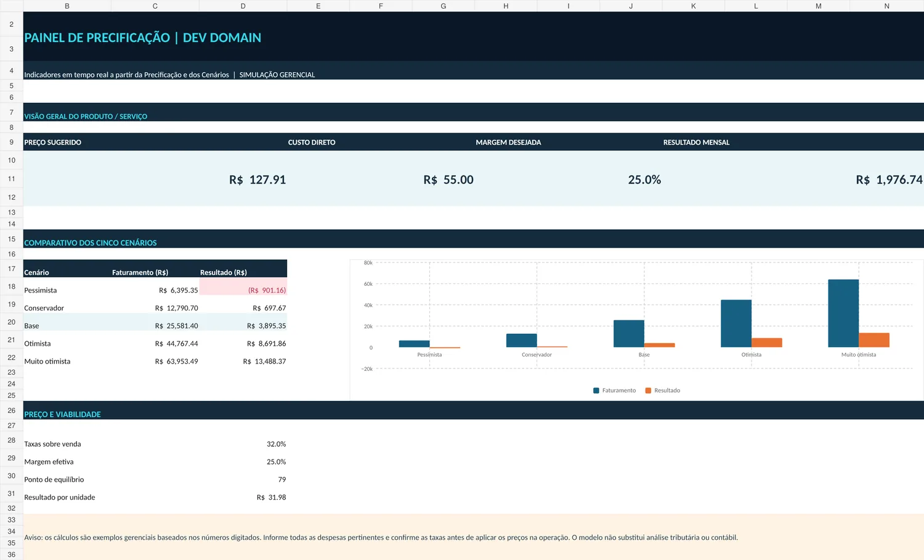Click the CUSTO DIRETO label
The image size is (924, 560).
[312, 142]
